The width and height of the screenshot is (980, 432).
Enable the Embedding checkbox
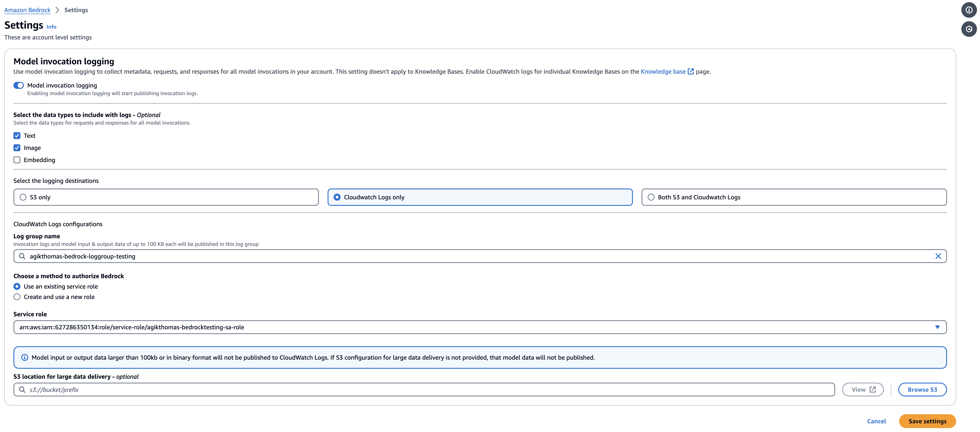17,160
